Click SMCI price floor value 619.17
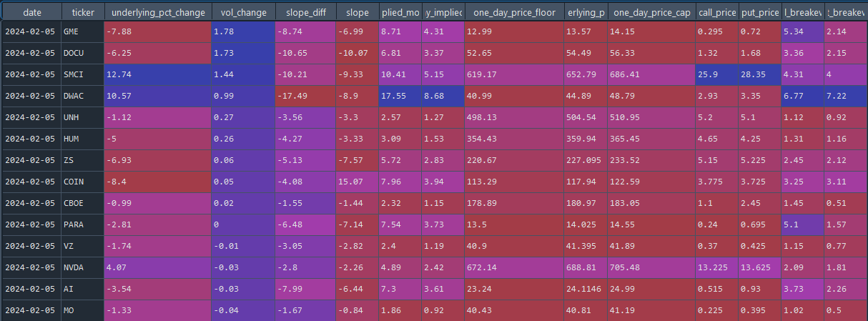Screen dimensions: 868x321 [514, 75]
